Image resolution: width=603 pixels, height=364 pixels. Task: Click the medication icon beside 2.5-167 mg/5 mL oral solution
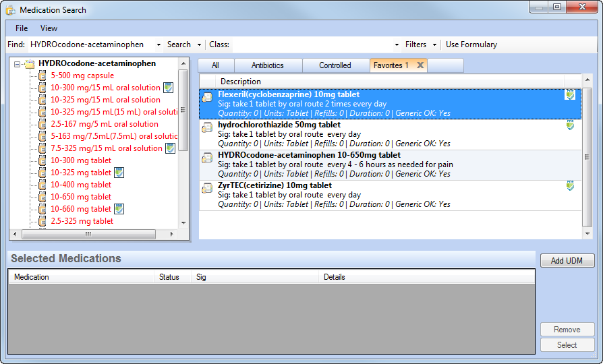pyautogui.click(x=42, y=124)
